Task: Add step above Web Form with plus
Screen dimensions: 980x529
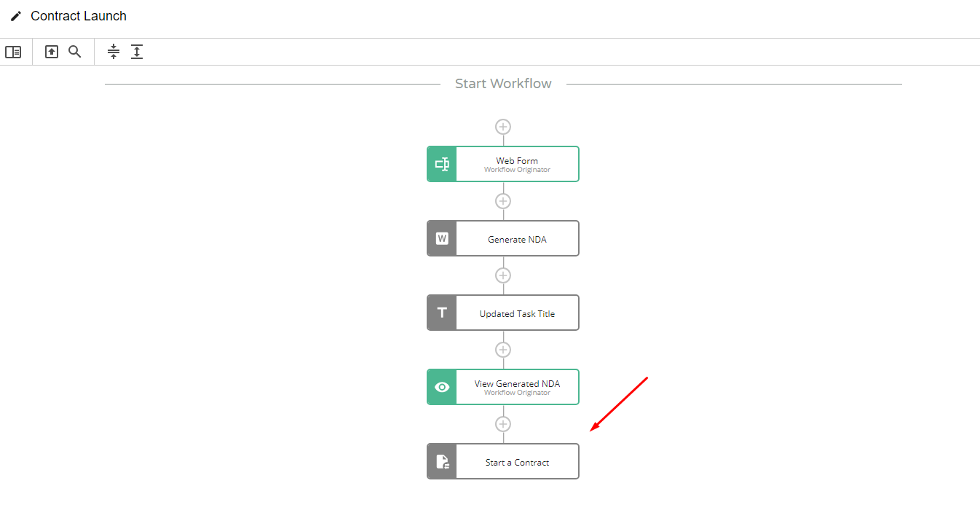Action: pyautogui.click(x=503, y=127)
